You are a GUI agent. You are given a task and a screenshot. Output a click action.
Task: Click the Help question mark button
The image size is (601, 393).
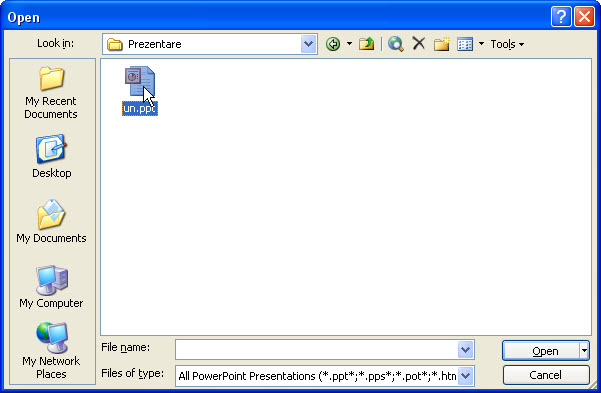click(561, 17)
